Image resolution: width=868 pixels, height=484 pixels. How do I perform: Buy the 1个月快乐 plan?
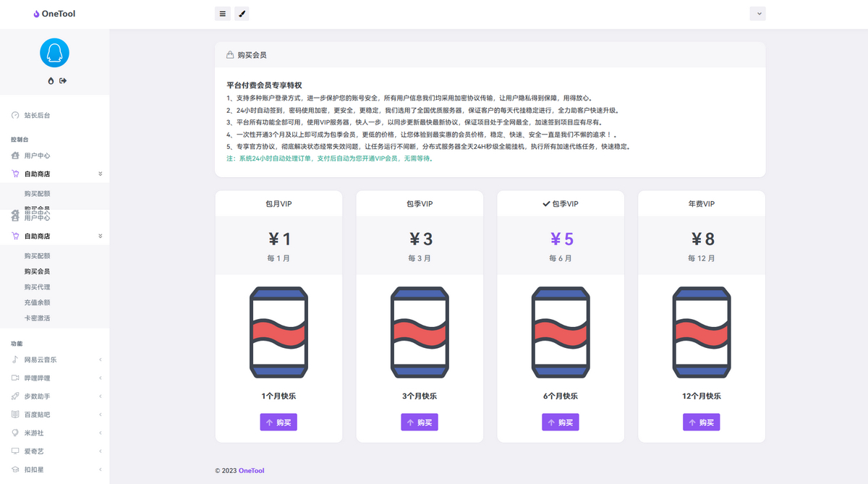click(x=278, y=423)
